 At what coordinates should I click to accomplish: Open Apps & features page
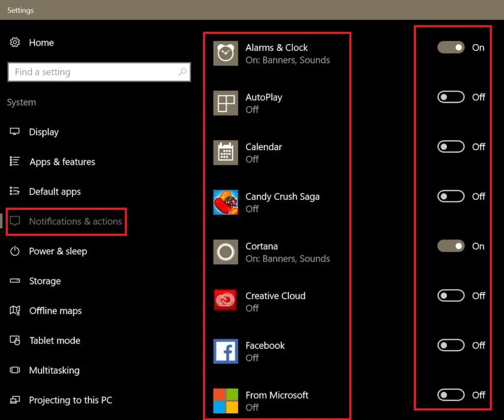63,162
